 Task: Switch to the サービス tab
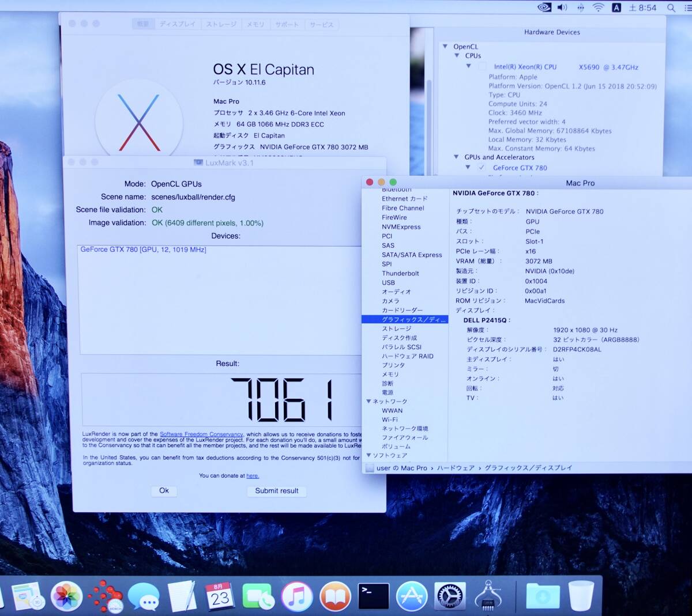(321, 24)
